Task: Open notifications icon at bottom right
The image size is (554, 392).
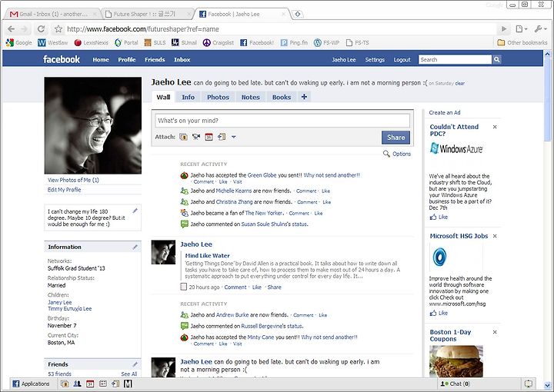Action: click(x=529, y=384)
